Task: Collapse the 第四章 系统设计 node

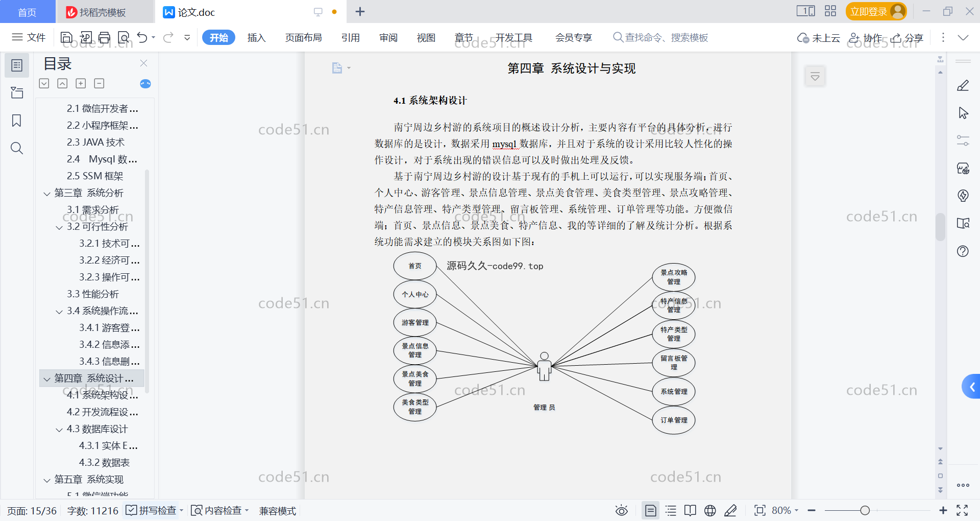Action: click(x=47, y=379)
